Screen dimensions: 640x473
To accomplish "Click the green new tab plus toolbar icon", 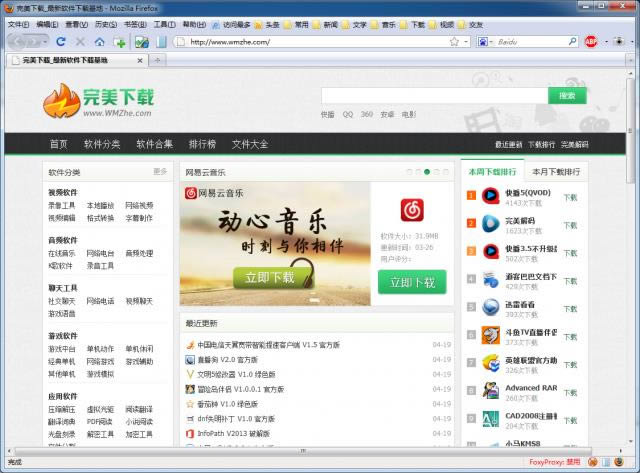I will (x=120, y=42).
